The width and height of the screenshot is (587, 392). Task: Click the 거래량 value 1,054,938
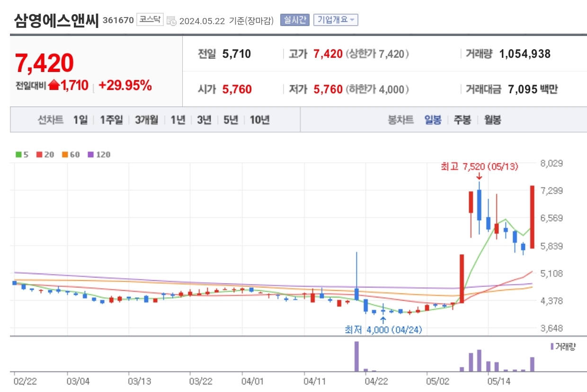coord(525,54)
